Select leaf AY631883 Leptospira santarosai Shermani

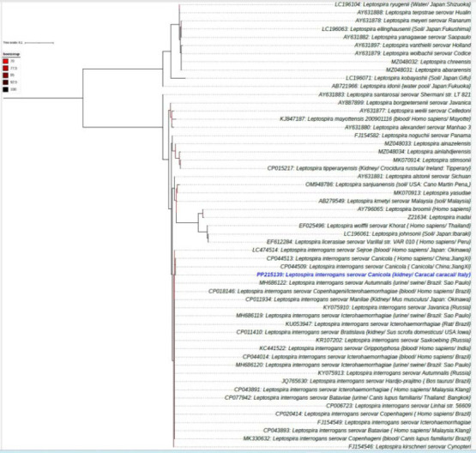click(395, 94)
